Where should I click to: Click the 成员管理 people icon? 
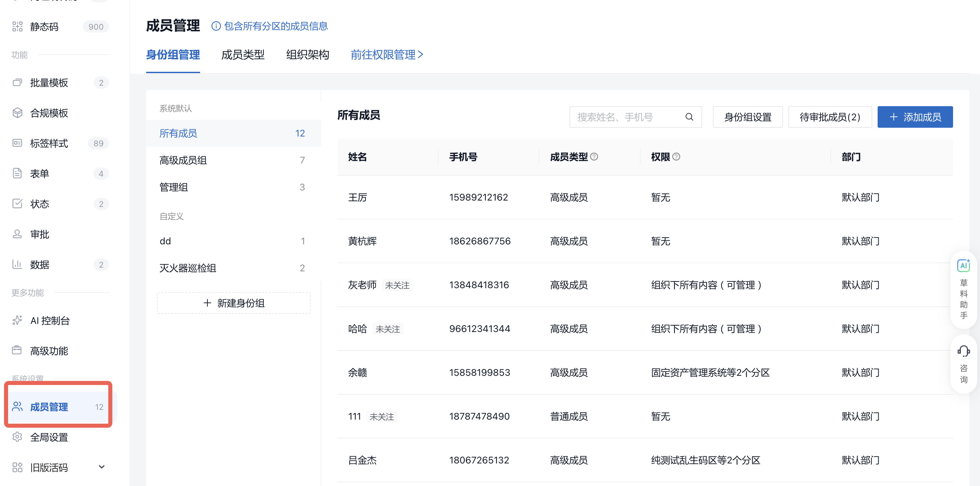pyautogui.click(x=17, y=406)
